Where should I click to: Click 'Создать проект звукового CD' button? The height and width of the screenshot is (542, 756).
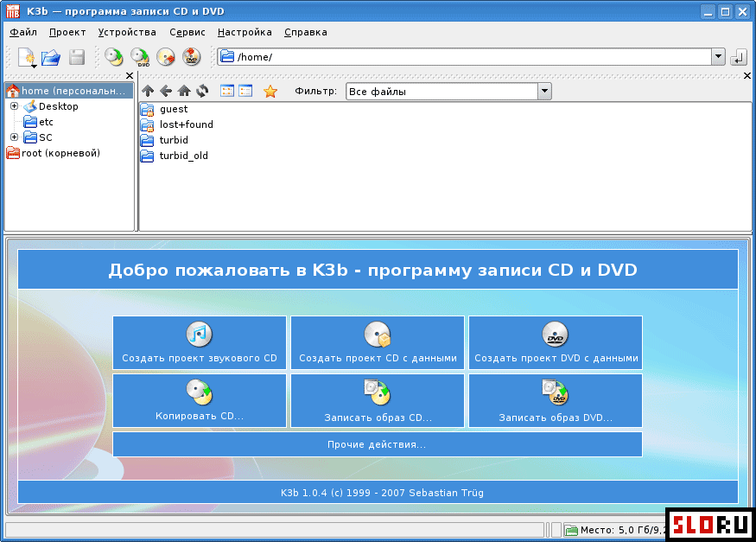[200, 343]
